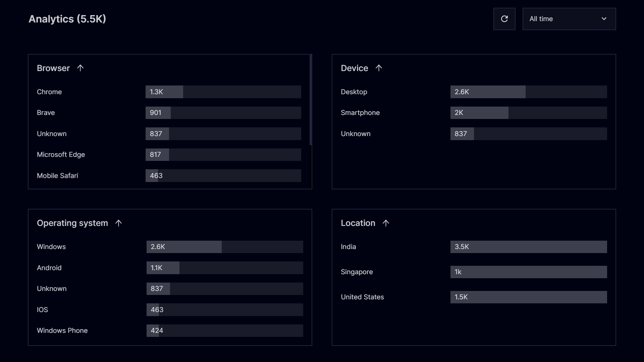The width and height of the screenshot is (644, 362).
Task: Select the India 3.5K location bar
Action: point(528,247)
